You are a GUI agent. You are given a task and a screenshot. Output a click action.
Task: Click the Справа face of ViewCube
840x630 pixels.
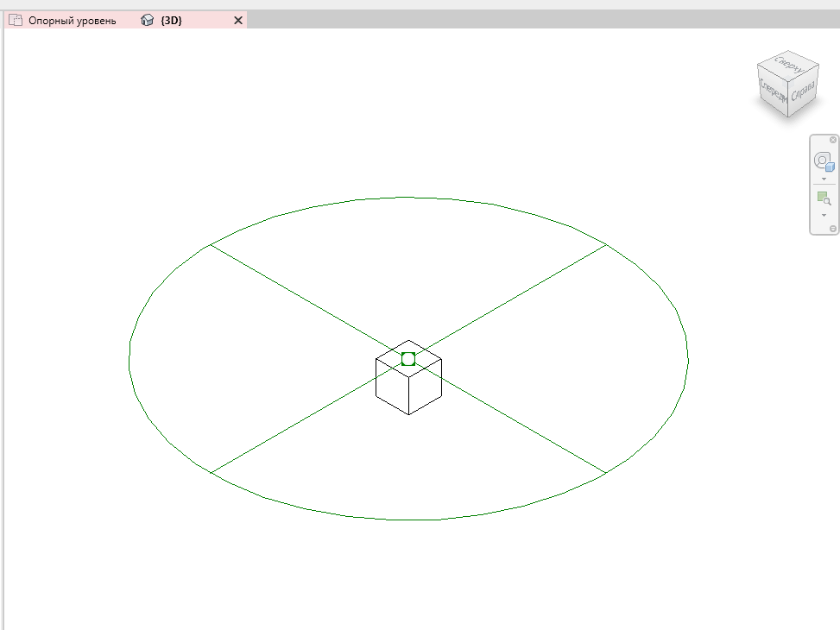coord(803,91)
